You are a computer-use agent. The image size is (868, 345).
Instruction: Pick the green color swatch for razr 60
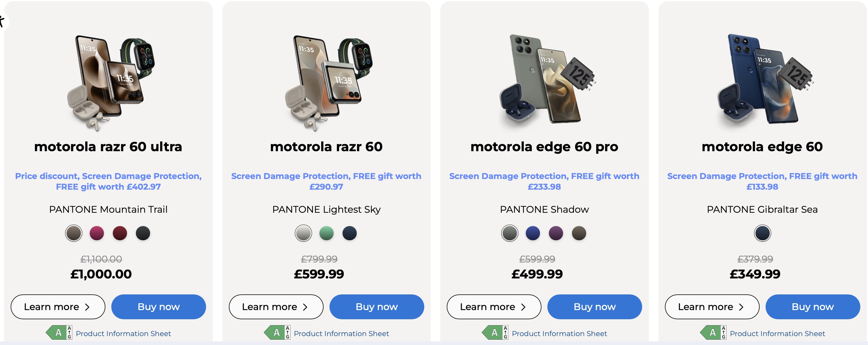point(326,233)
